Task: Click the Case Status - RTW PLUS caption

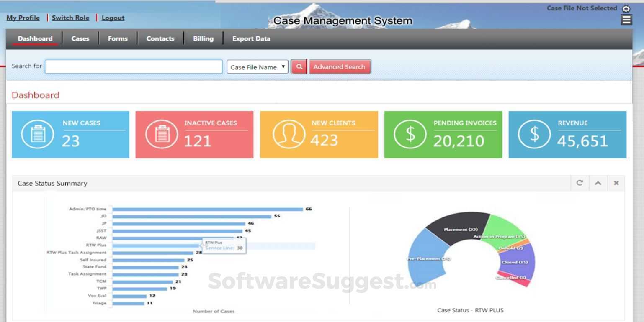Action: point(470,310)
